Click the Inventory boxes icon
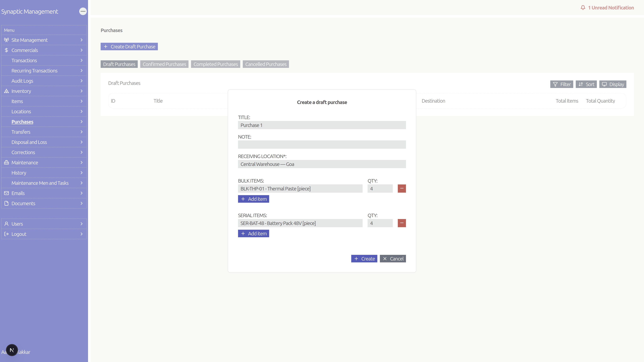Viewport: 644px width, 362px height. coord(6,91)
